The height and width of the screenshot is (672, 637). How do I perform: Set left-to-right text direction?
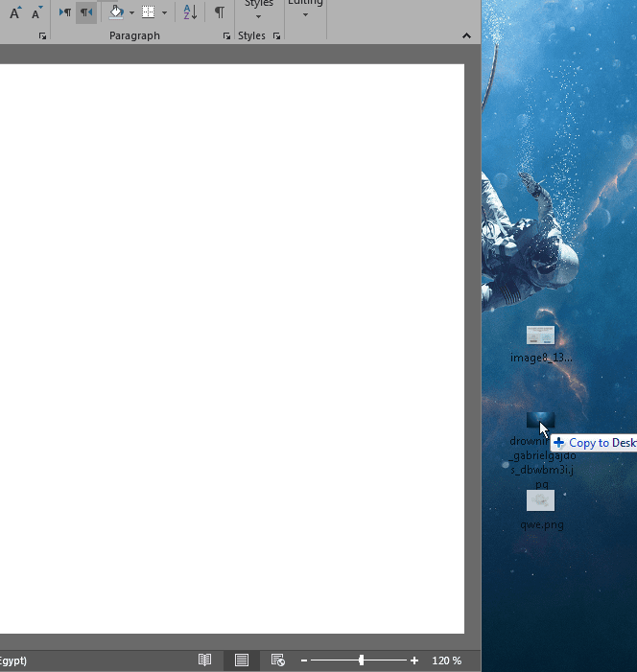64,12
